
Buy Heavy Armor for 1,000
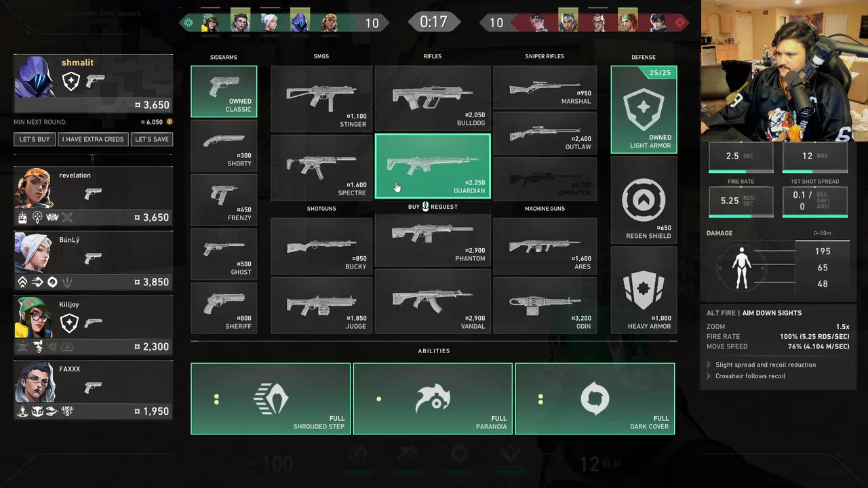[644, 290]
